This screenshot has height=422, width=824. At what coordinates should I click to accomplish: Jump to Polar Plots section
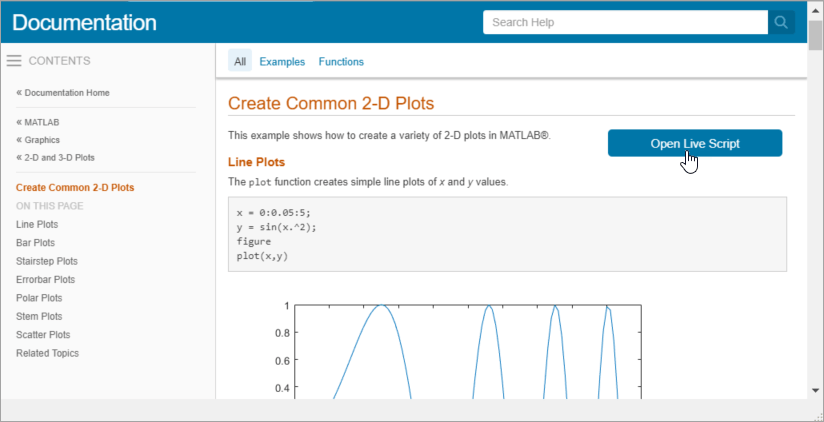point(39,298)
